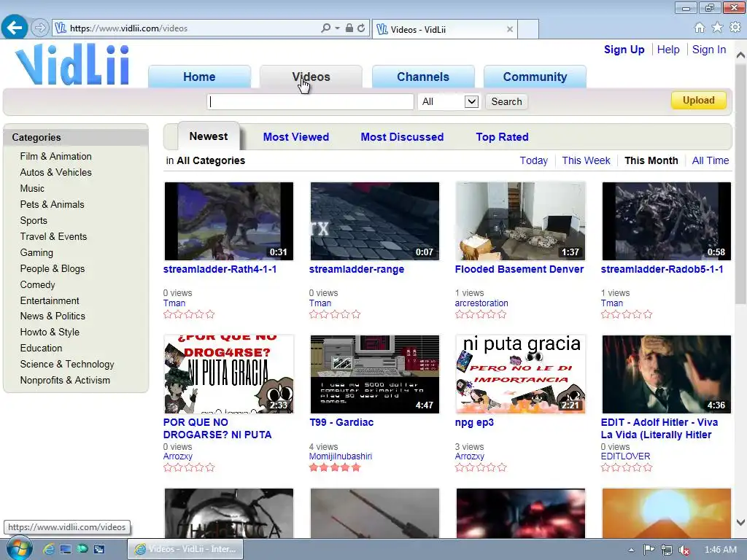Image resolution: width=747 pixels, height=560 pixels.
Task: Select the News & Politics category
Action: [x=53, y=316]
